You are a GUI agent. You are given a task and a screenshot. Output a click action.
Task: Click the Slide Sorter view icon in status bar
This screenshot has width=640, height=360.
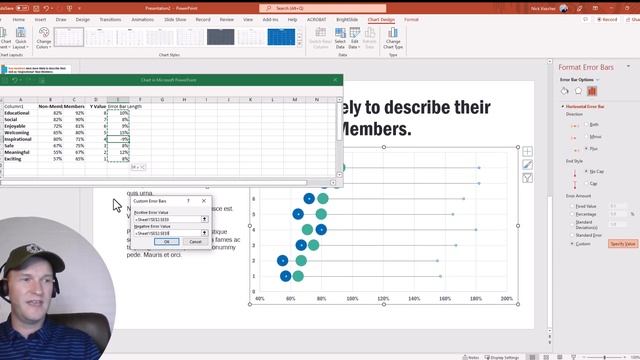546,357
